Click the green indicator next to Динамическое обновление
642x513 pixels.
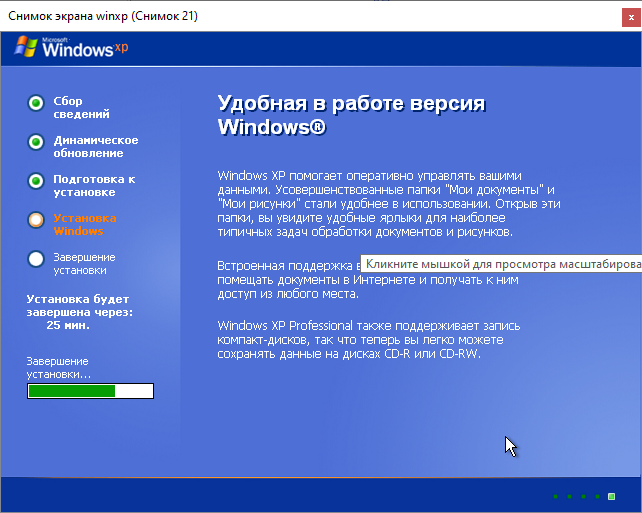(36, 142)
